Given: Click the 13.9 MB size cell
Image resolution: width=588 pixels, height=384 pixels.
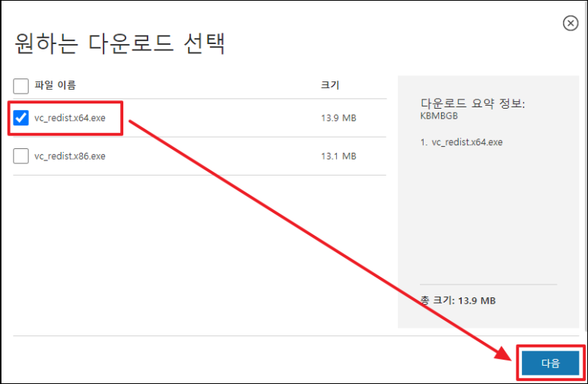Looking at the screenshot, I should pos(338,118).
